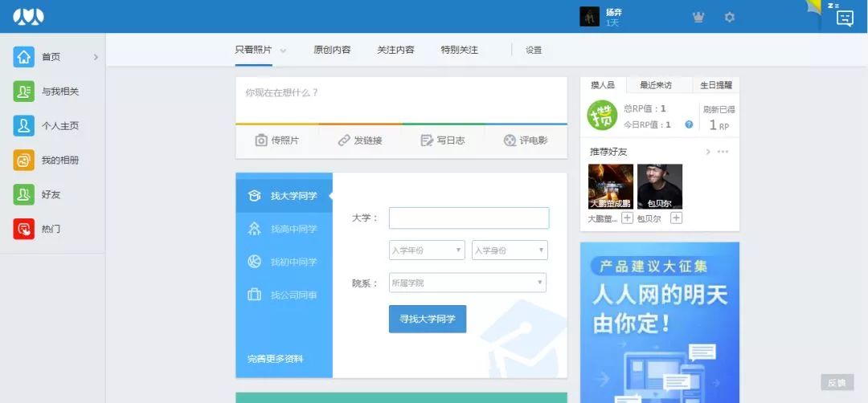The height and width of the screenshot is (403, 868).
Task: Click the 大学 input field
Action: point(469,218)
